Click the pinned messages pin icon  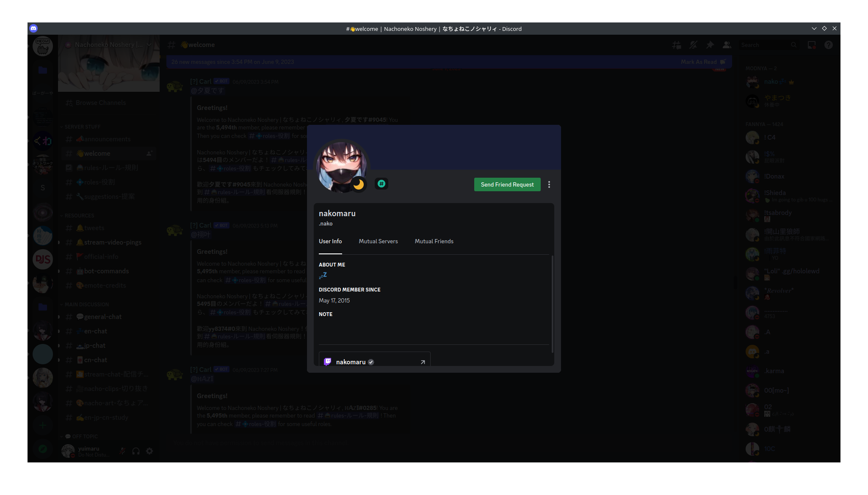click(710, 45)
